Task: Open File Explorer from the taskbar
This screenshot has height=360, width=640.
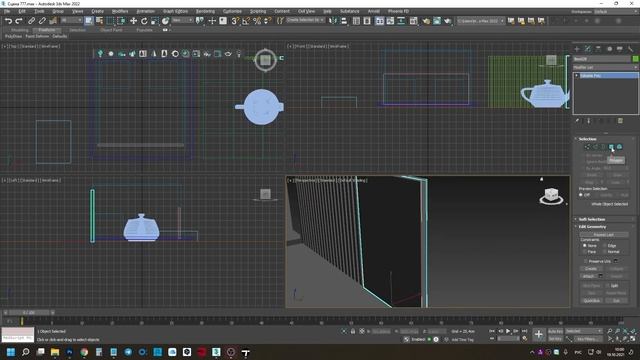Action: tap(55, 352)
